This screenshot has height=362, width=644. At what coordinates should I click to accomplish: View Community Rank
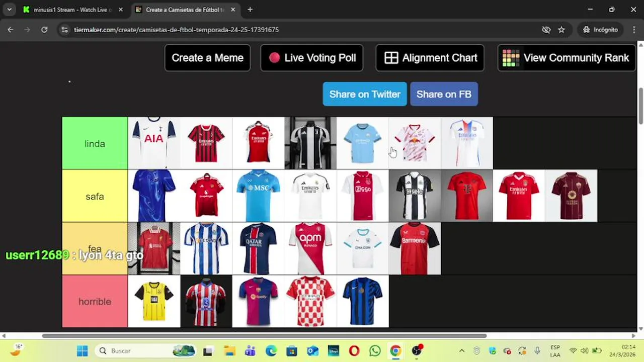(567, 58)
